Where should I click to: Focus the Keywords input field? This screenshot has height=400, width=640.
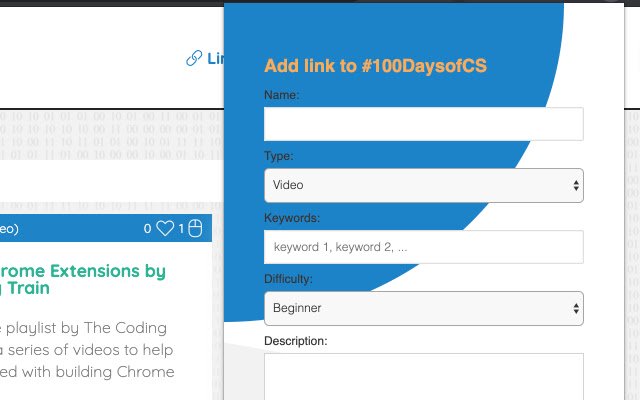[x=424, y=247]
